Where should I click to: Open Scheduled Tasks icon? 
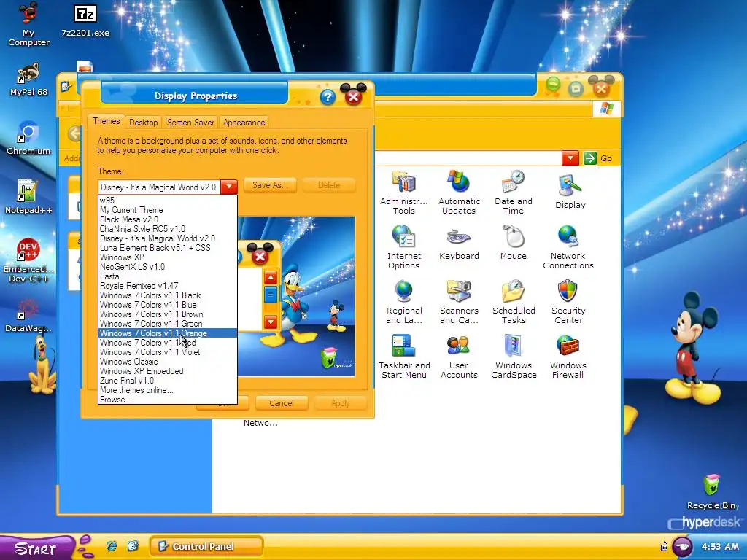tap(514, 302)
